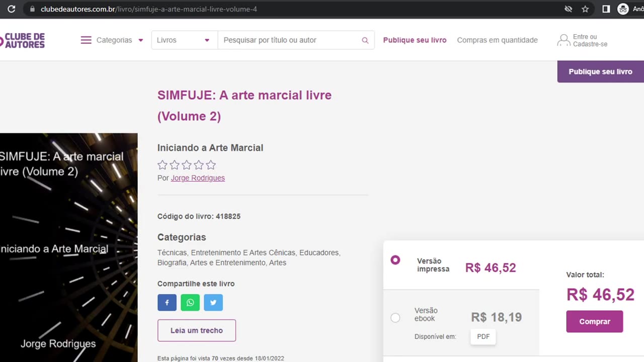Screen dimensions: 644x362
Task: Open the browser side panel icon
Action: (606, 9)
